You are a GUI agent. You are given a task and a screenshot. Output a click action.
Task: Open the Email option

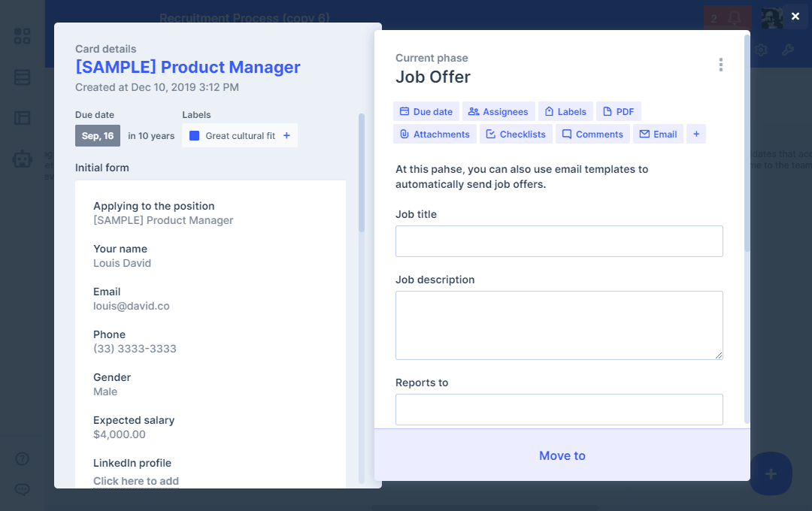pyautogui.click(x=658, y=134)
